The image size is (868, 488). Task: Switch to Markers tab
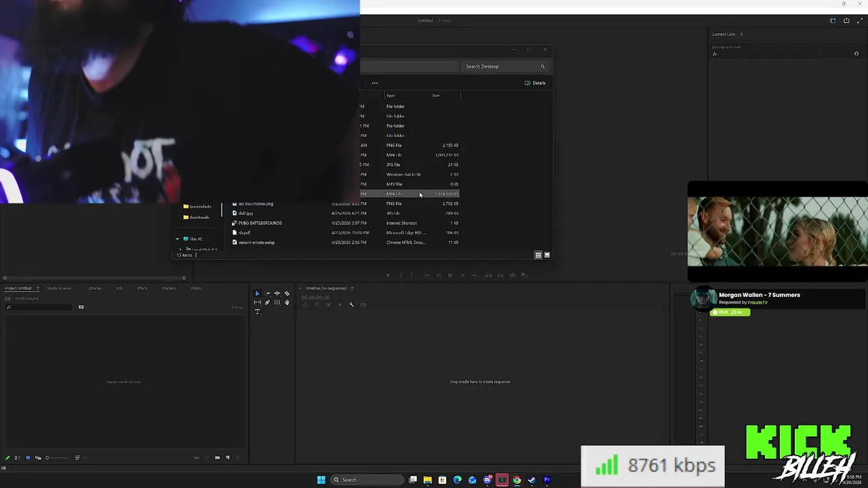pos(169,288)
